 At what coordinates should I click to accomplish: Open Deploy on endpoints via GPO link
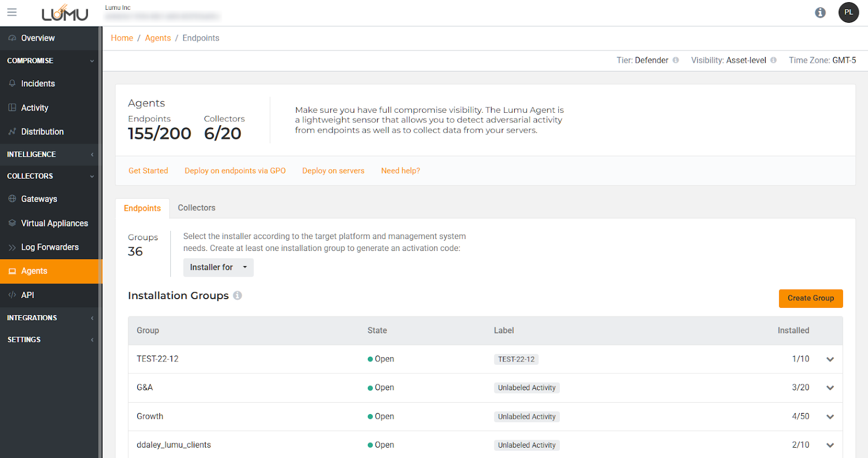click(x=235, y=171)
